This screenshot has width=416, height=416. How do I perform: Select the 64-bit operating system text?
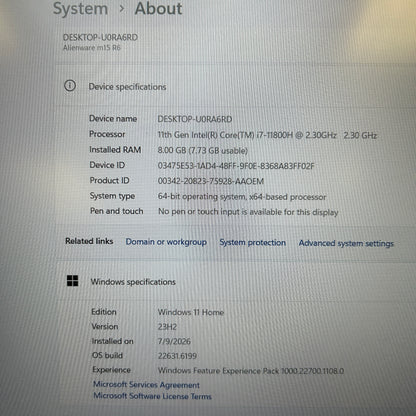click(242, 197)
